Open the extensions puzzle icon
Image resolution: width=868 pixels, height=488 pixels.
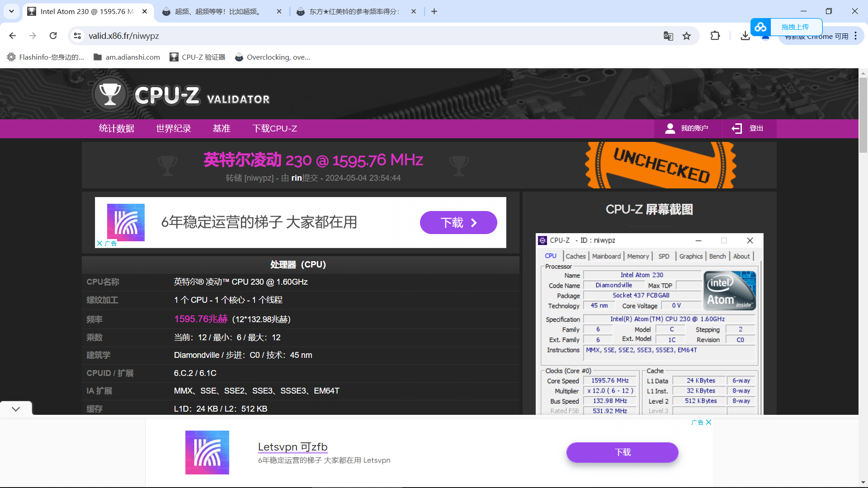point(715,36)
